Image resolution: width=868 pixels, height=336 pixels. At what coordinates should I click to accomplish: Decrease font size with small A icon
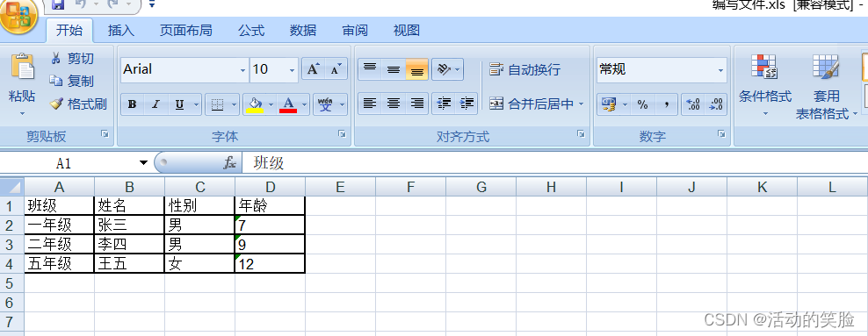click(x=336, y=69)
